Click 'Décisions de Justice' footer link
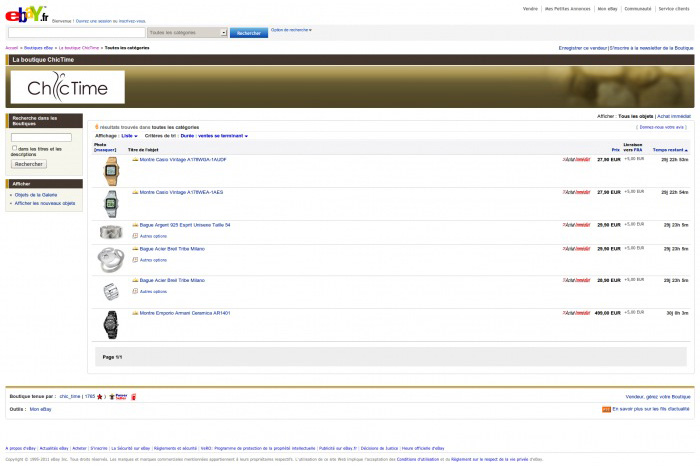 pyautogui.click(x=379, y=448)
